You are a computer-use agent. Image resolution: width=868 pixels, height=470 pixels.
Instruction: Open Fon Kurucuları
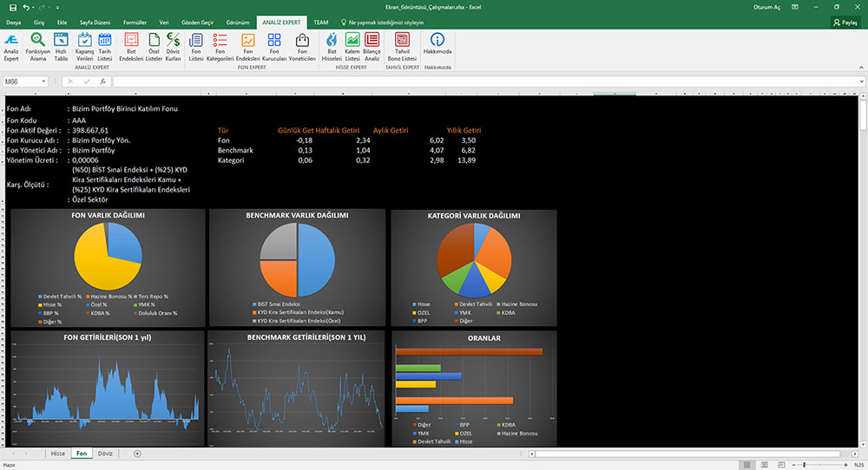274,47
